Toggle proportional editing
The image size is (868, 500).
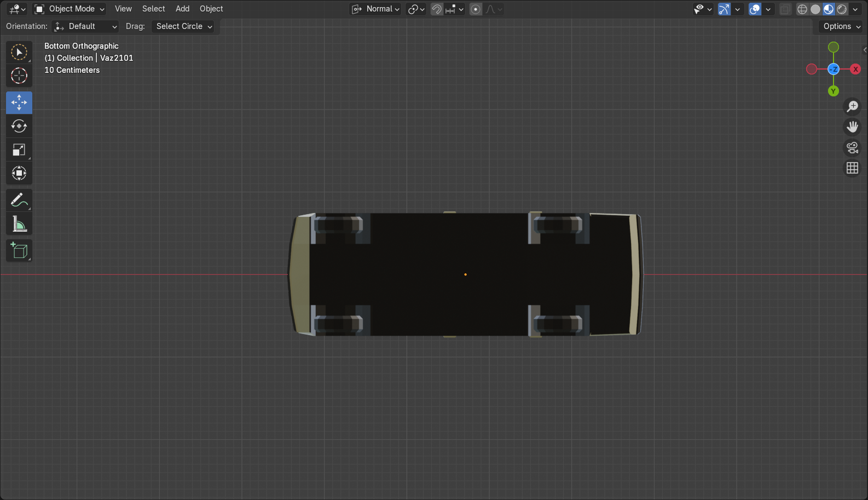point(476,9)
